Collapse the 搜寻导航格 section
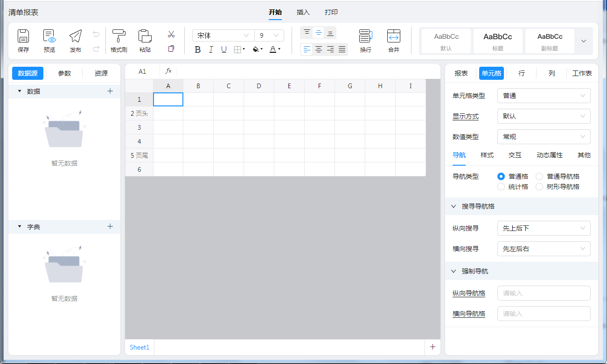The height and width of the screenshot is (364, 607). (454, 206)
